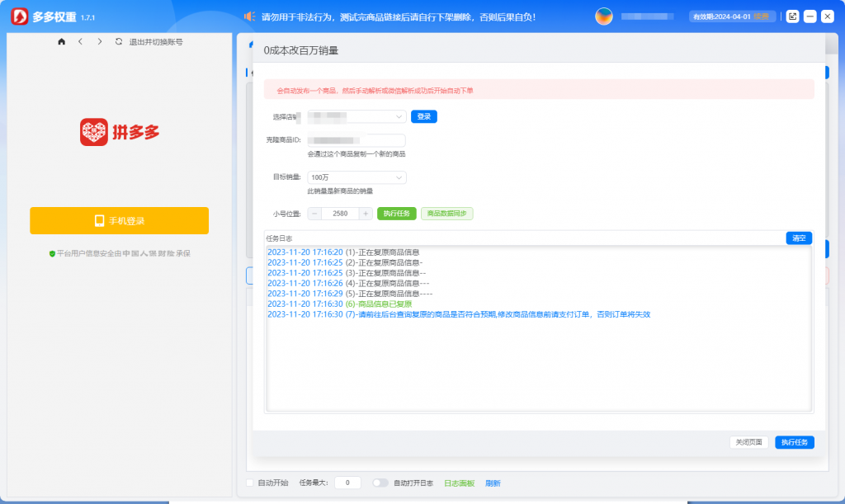Enable the 自动开始 checkbox
Viewport: 845px width, 504px height.
(x=249, y=483)
